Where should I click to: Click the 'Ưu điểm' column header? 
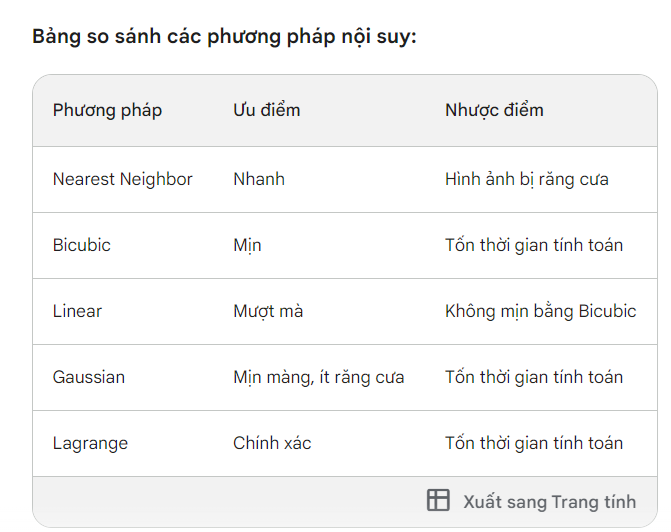pyautogui.click(x=266, y=110)
